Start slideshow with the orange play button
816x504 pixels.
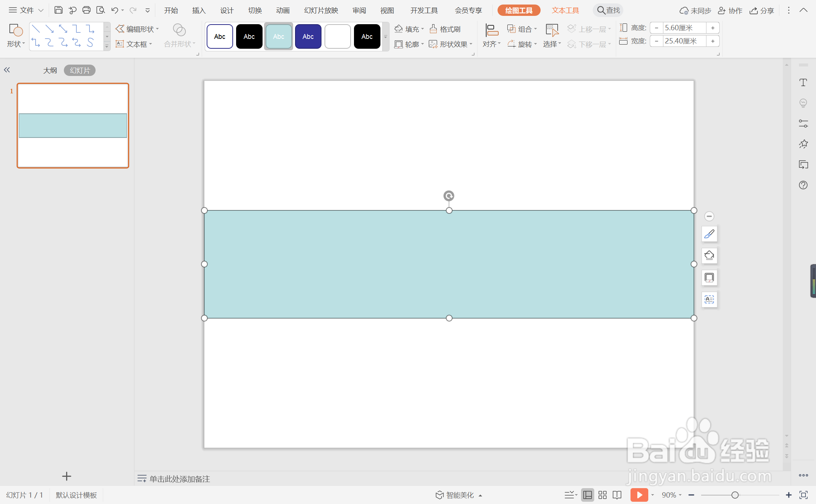click(x=639, y=495)
